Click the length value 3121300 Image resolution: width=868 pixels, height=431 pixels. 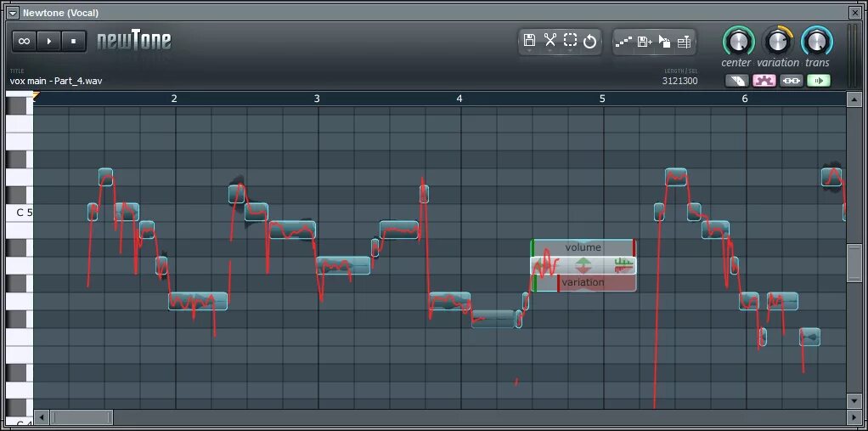coord(679,81)
